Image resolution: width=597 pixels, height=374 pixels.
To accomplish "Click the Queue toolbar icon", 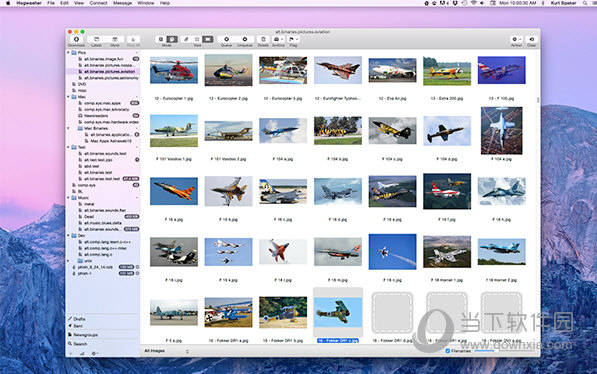I will click(227, 39).
